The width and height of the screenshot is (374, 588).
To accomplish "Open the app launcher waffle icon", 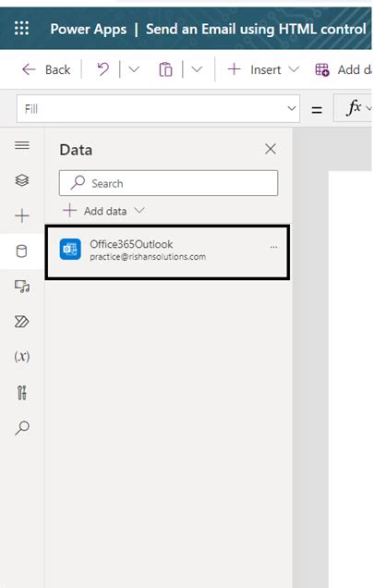I will [x=21, y=28].
